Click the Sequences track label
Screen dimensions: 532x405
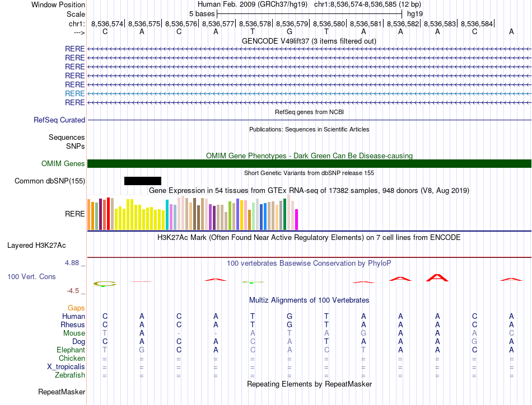(x=67, y=137)
